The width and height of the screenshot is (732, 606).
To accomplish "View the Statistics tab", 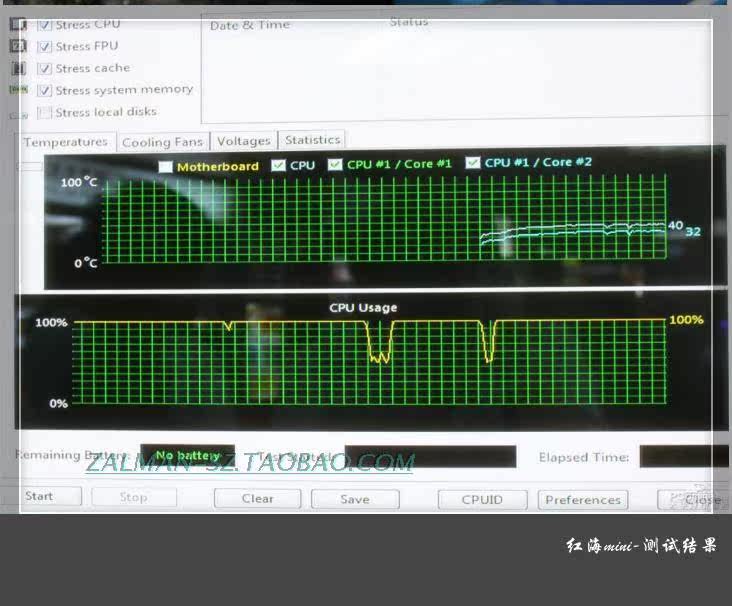I will pyautogui.click(x=312, y=140).
